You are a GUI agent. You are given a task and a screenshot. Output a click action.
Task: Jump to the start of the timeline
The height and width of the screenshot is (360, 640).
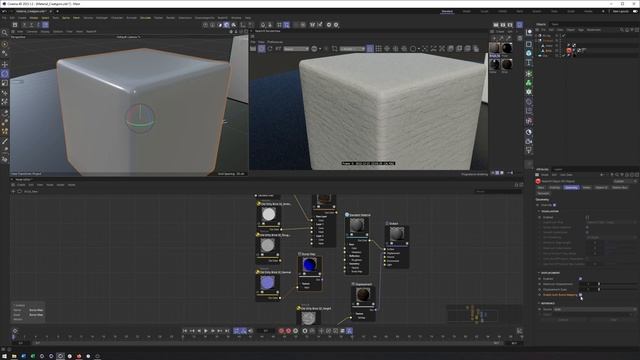point(185,331)
